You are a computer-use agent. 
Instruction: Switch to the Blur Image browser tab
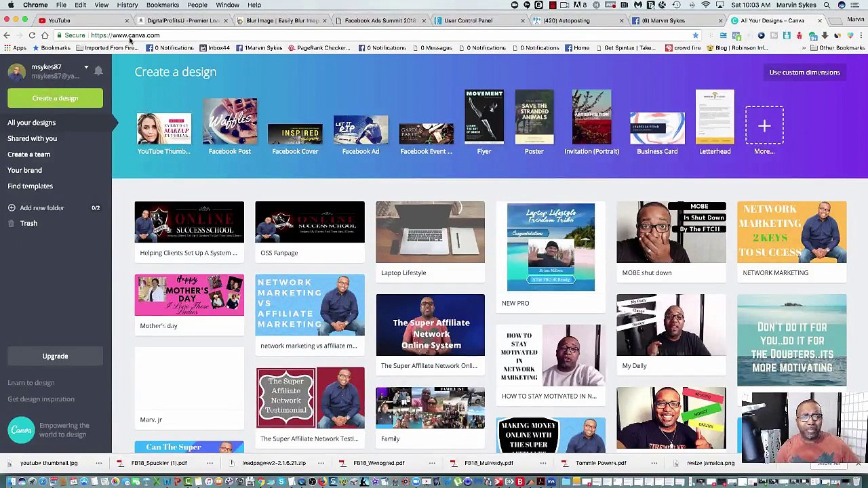coord(281,20)
